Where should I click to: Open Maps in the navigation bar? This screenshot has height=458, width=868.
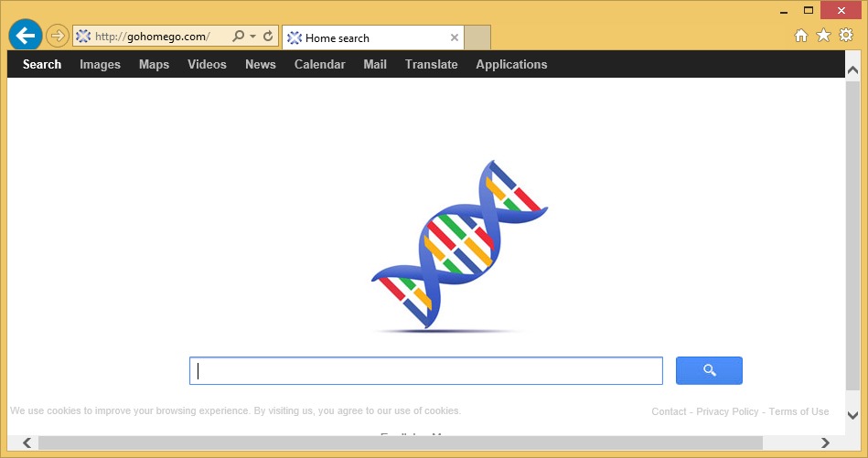(154, 64)
